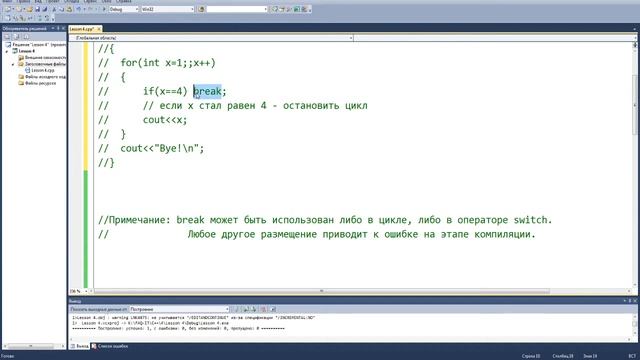The image size is (640, 360).
Task: Click the second Solution Explorer toolbar icon
Action: pyautogui.click(x=16, y=37)
